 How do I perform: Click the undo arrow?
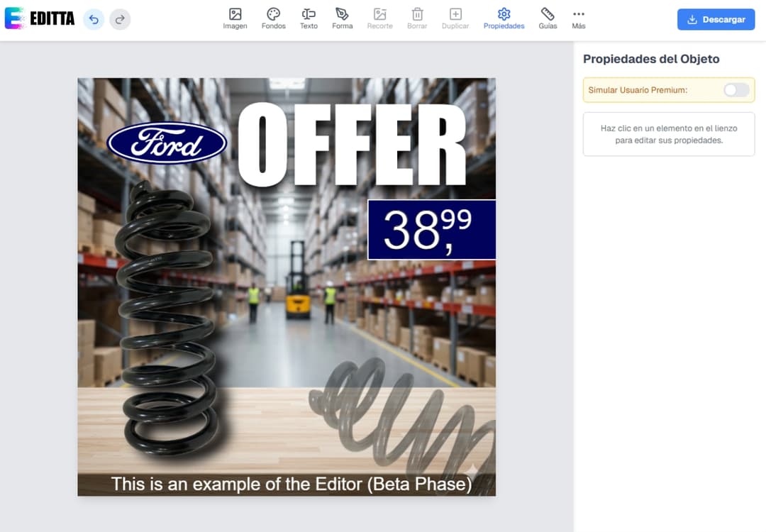click(93, 19)
